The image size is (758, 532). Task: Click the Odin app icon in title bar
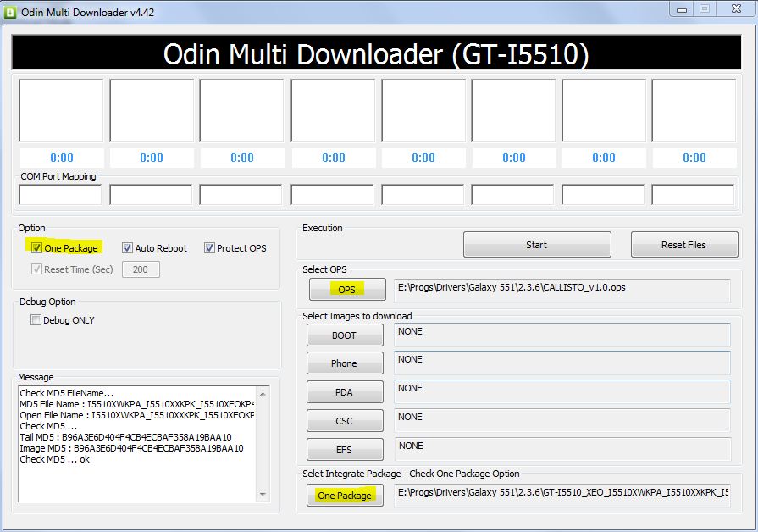9,13
